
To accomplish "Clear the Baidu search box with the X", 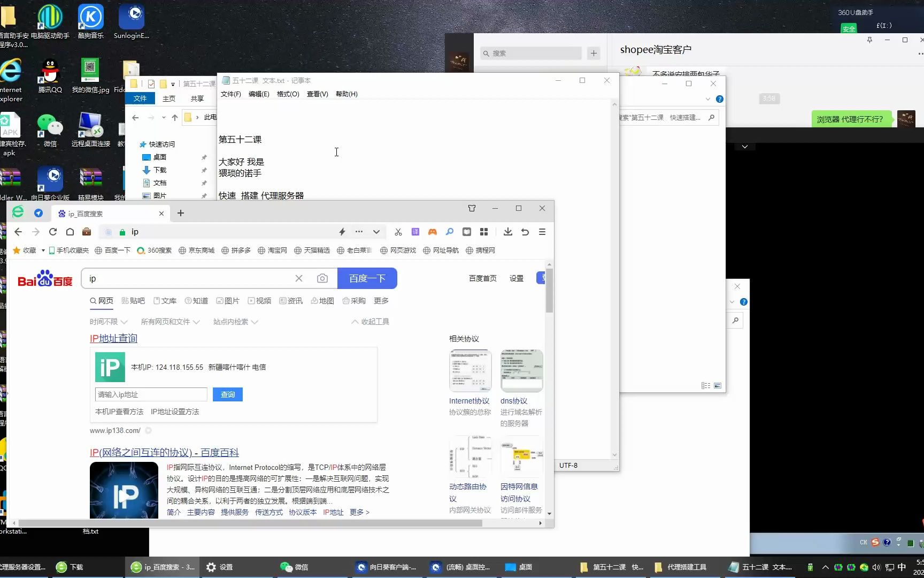I will coord(299,278).
